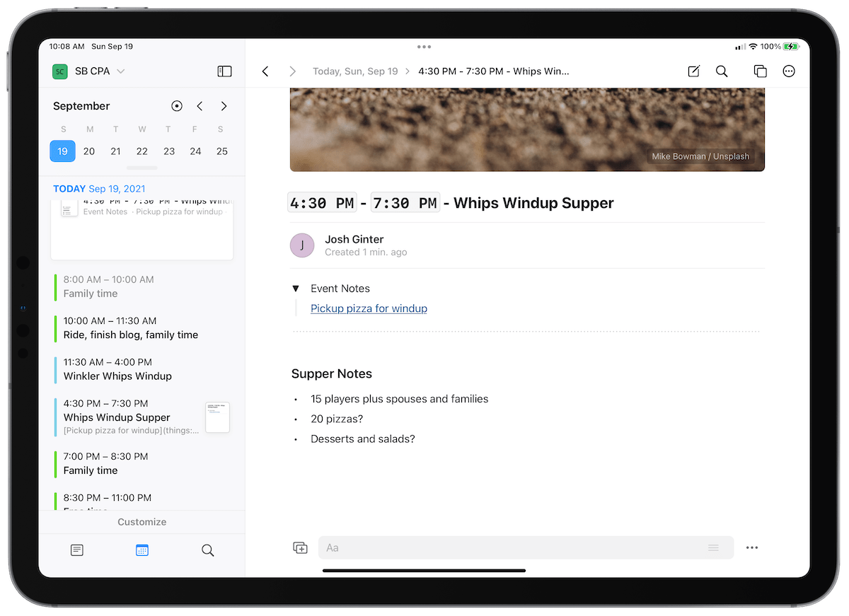Click the 4:30 PM time token
Image resolution: width=849 pixels, height=616 pixels.
coord(322,203)
